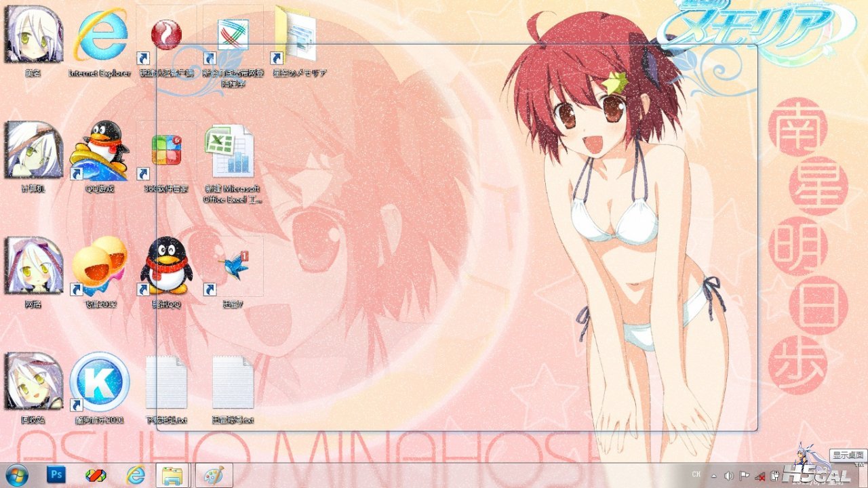
Task: Select the 酷狗音乐2011 shortcut icon
Action: 100,388
